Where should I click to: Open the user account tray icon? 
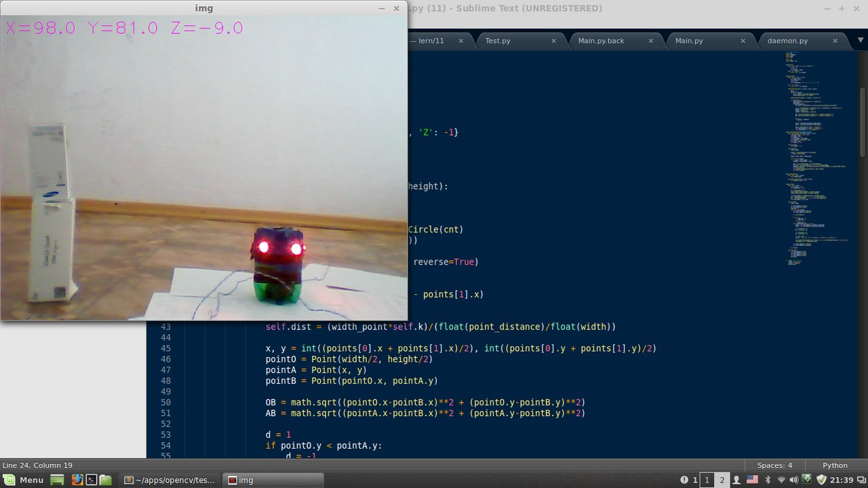pos(737,480)
